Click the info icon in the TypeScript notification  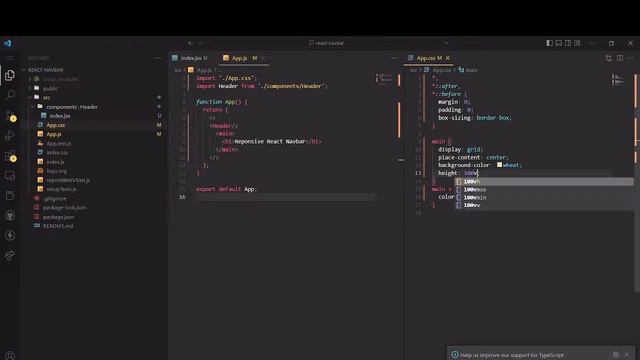455,355
